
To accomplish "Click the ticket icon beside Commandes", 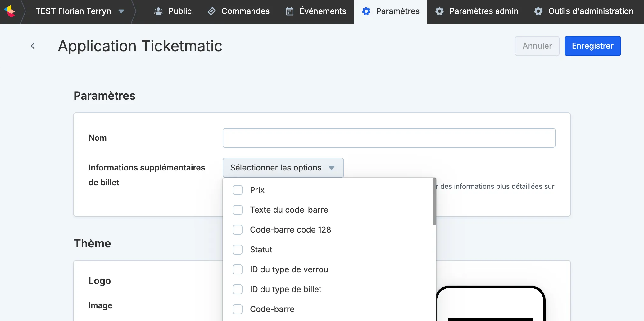I will pyautogui.click(x=212, y=11).
